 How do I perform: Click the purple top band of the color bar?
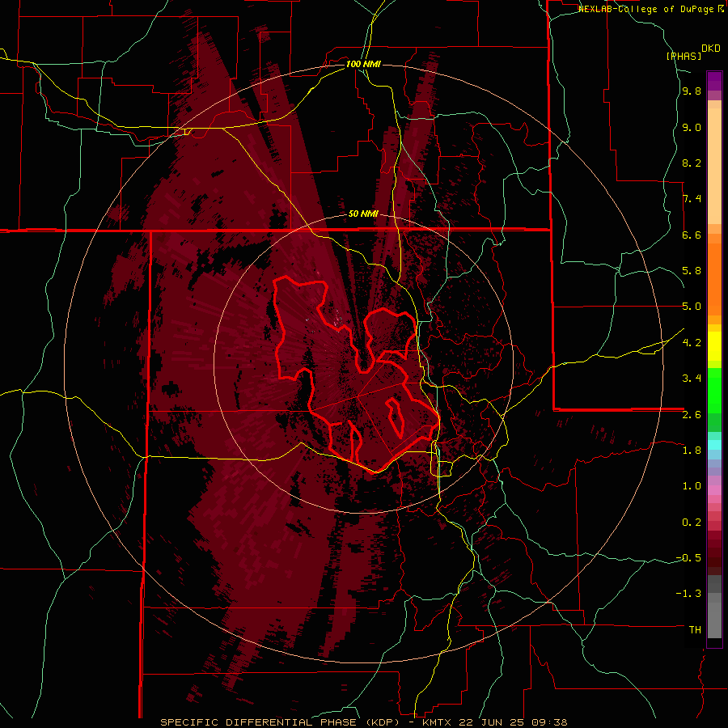[714, 81]
